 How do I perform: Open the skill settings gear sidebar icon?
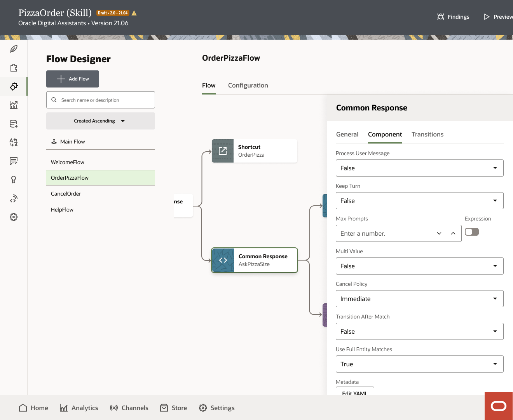pyautogui.click(x=14, y=217)
